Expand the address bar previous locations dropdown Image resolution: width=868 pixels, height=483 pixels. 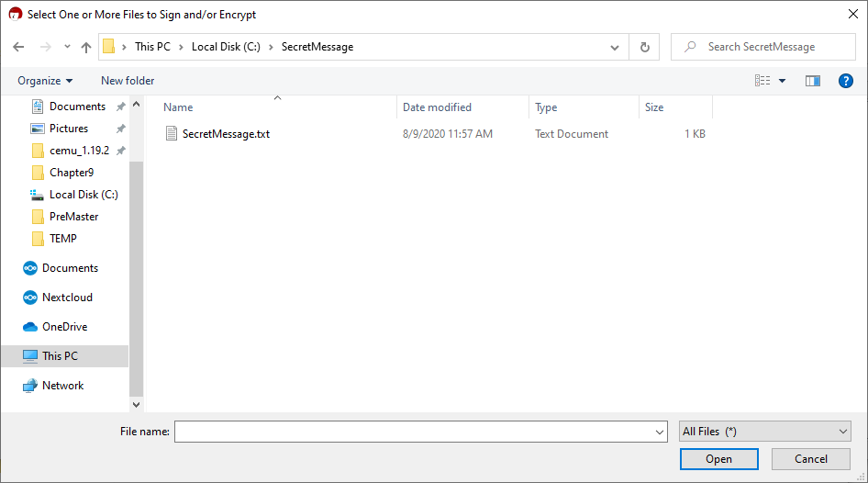point(614,47)
